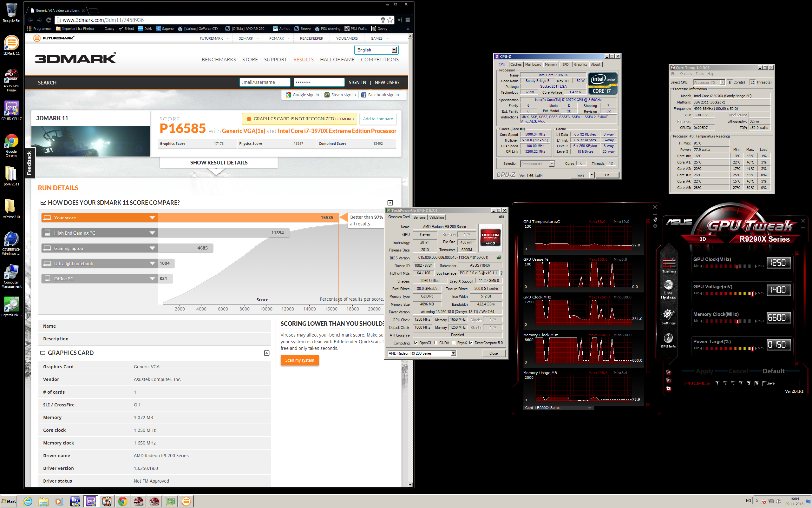This screenshot has height=508, width=812.
Task: Expand the Ultralight notebook dropdown
Action: [x=152, y=264]
